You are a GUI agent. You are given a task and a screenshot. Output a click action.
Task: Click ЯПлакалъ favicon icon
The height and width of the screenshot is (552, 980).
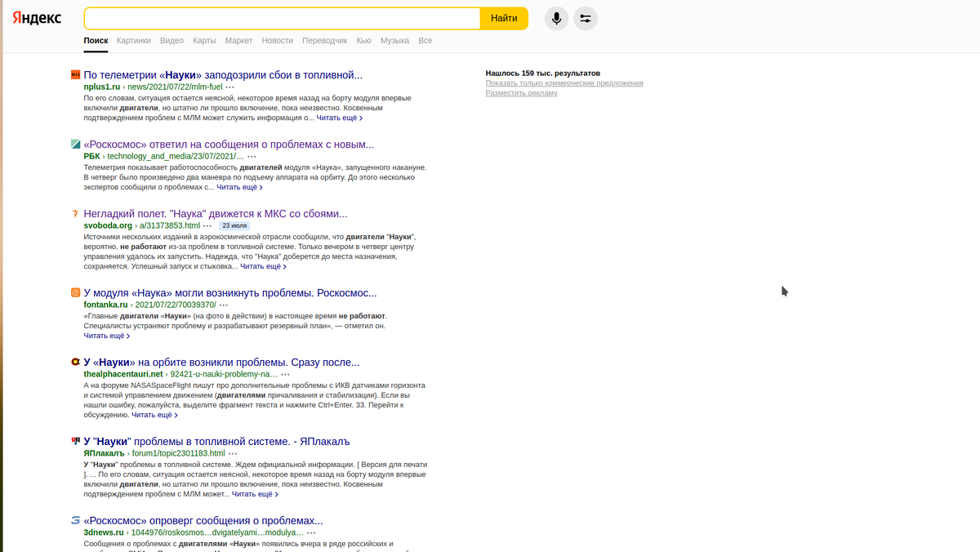click(75, 442)
